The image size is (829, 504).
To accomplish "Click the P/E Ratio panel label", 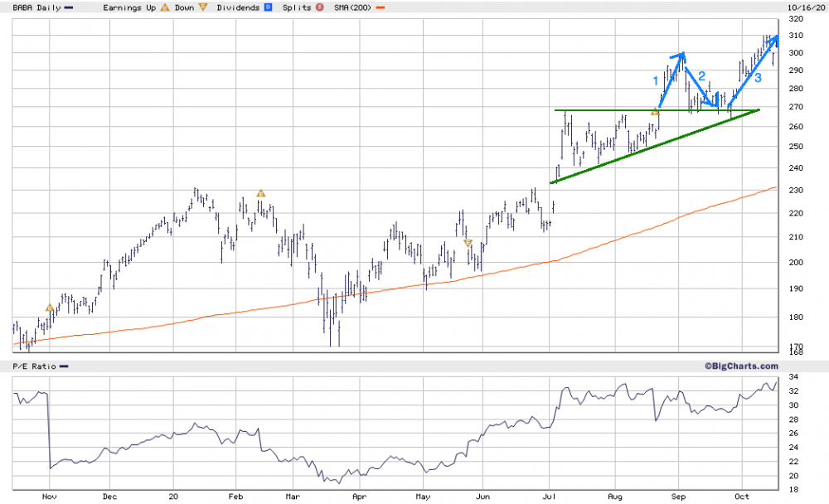I will [34, 366].
